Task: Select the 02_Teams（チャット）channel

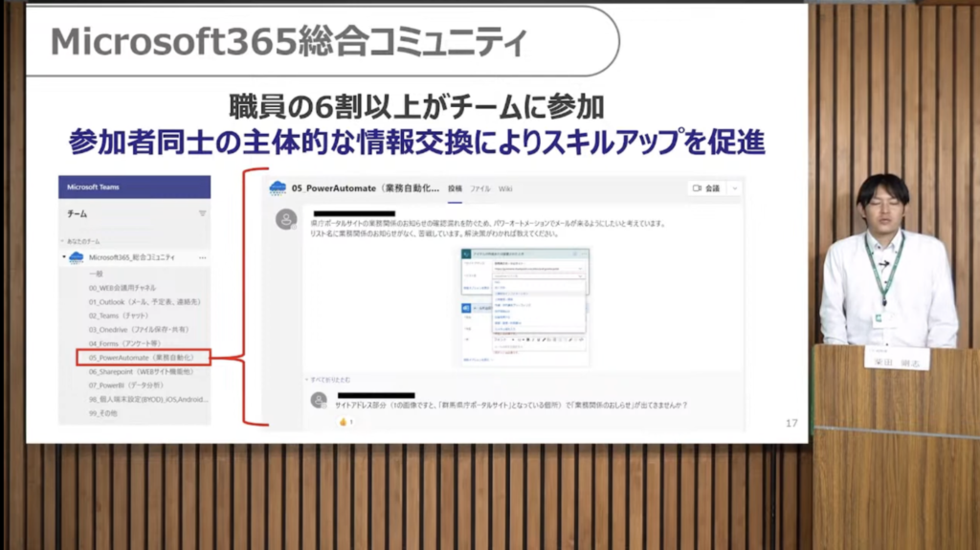Action: tap(119, 316)
